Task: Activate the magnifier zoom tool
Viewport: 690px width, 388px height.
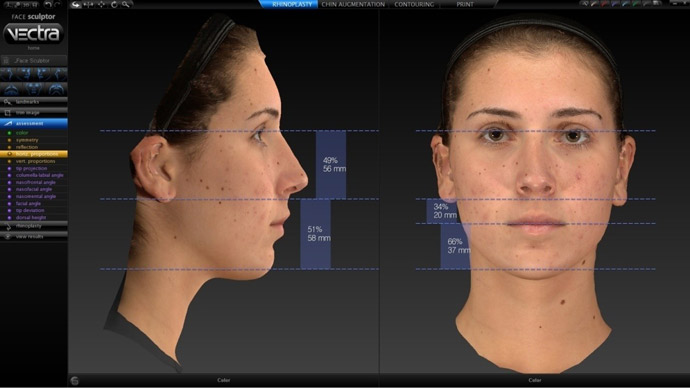Action: pos(126,4)
